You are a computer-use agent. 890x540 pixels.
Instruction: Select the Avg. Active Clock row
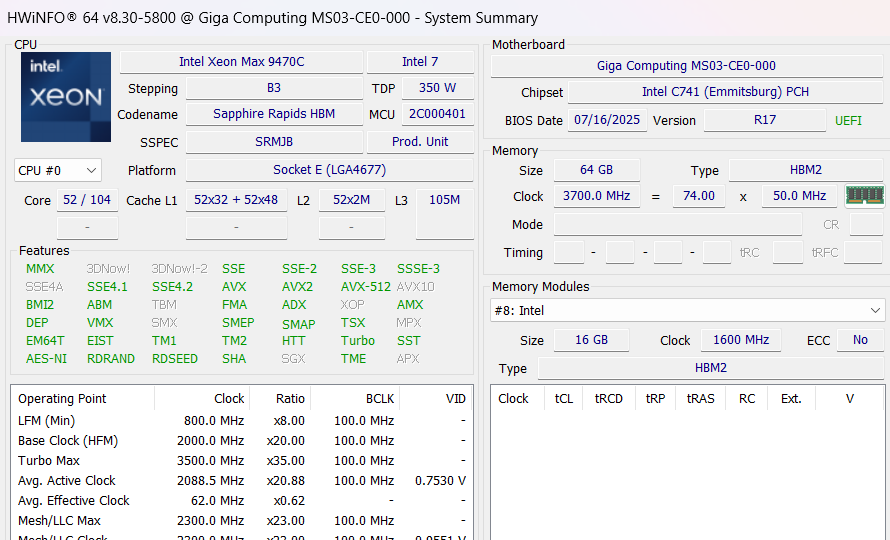point(242,480)
